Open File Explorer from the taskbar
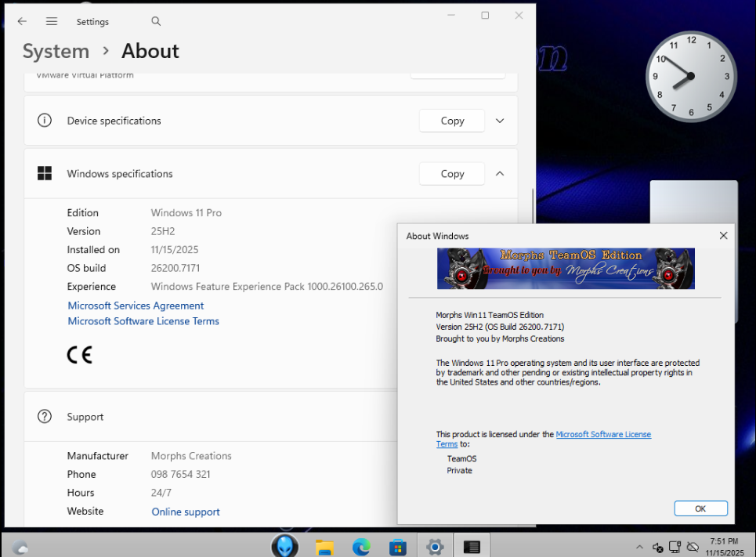Image resolution: width=756 pixels, height=557 pixels. point(325,547)
